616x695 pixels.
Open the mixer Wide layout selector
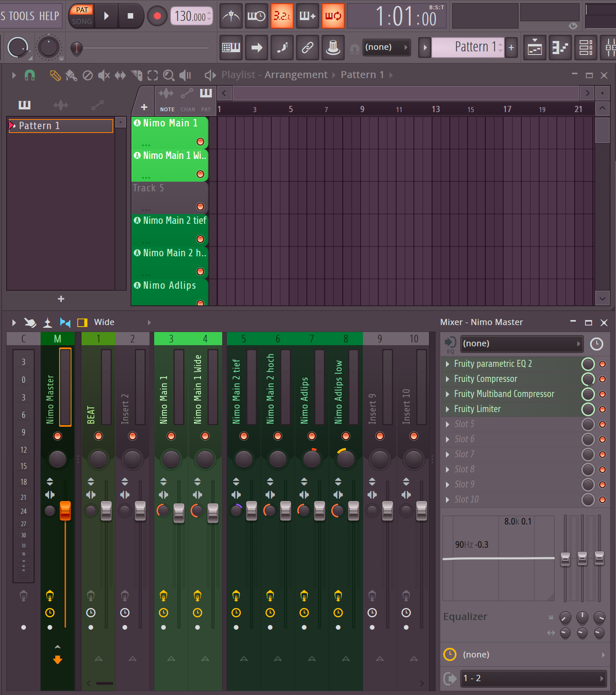point(122,322)
